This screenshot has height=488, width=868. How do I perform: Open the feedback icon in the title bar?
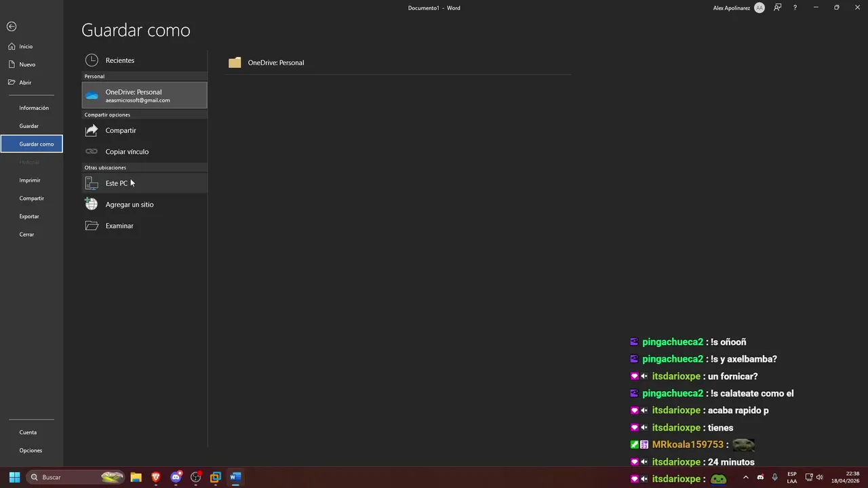tap(778, 7)
